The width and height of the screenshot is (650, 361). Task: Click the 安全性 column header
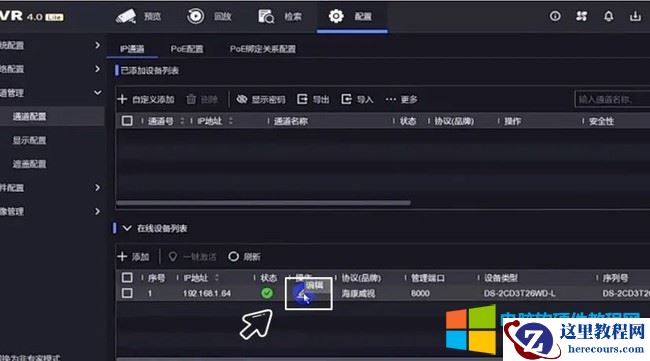(601, 121)
